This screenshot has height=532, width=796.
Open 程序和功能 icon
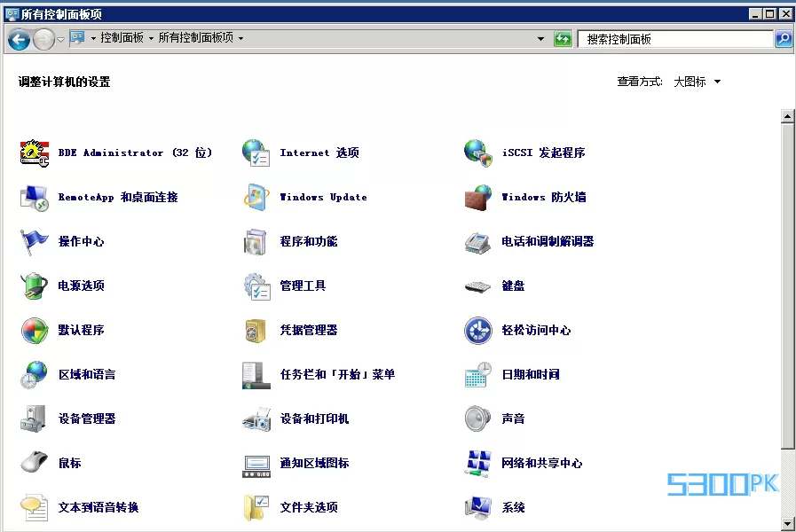pos(256,241)
